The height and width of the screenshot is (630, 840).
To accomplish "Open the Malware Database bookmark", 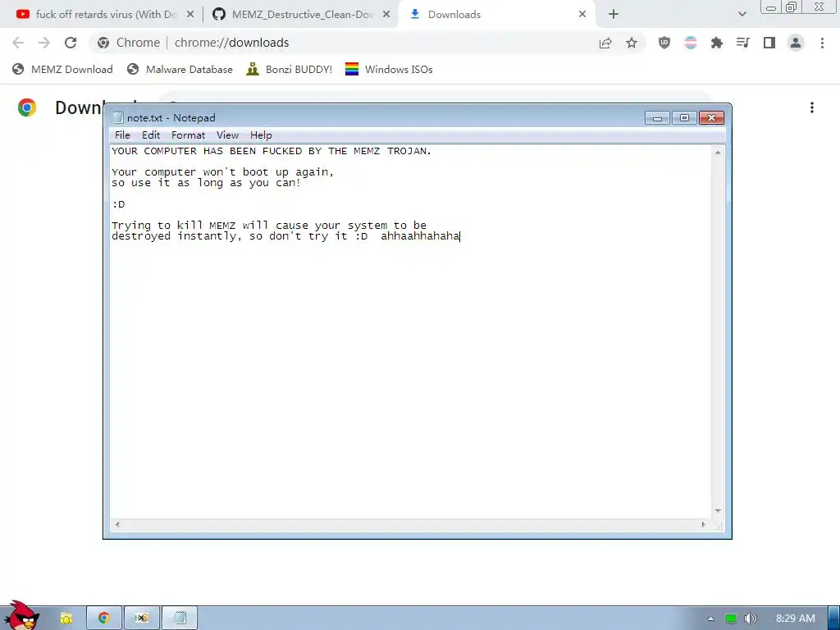I will pos(180,69).
